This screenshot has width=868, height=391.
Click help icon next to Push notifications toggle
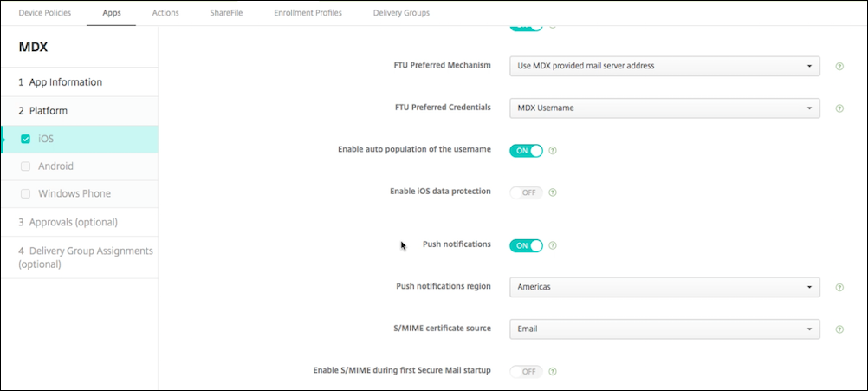(553, 245)
